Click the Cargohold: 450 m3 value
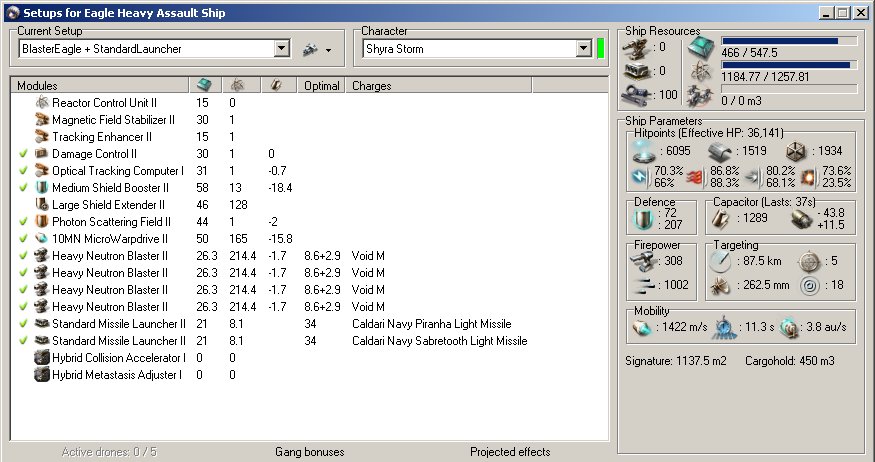This screenshot has height=462, width=875. [790, 361]
